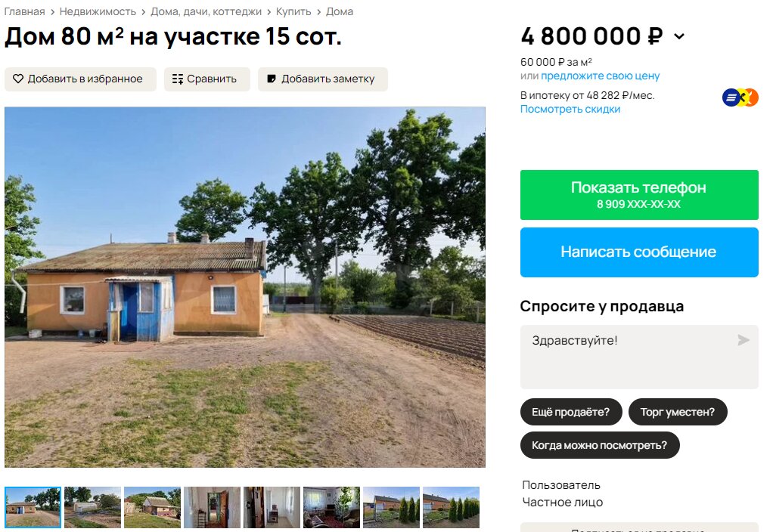Open the 'Дома, дачи, коттеджи' breadcrumb
The height and width of the screenshot is (532, 773).
206,11
